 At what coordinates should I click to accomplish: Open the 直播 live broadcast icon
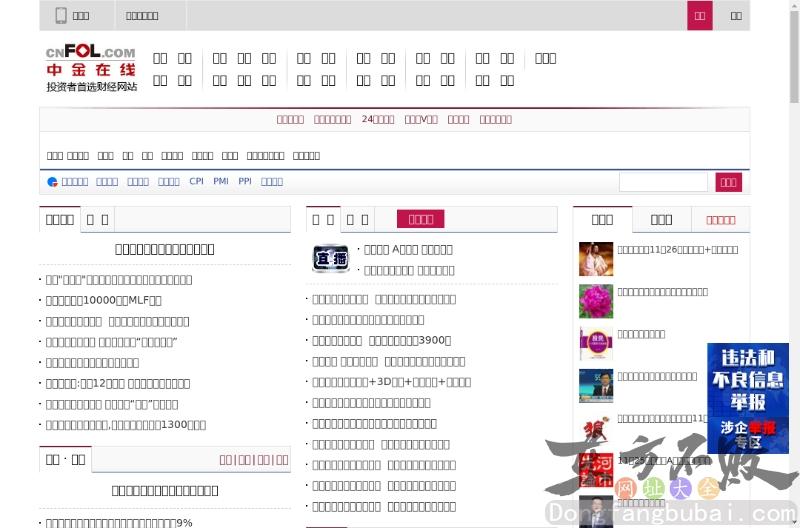point(330,259)
